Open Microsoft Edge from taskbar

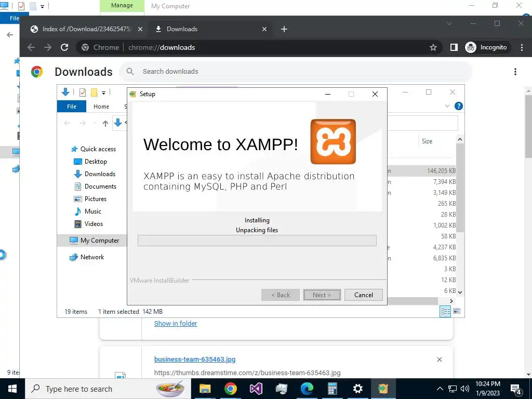[307, 389]
